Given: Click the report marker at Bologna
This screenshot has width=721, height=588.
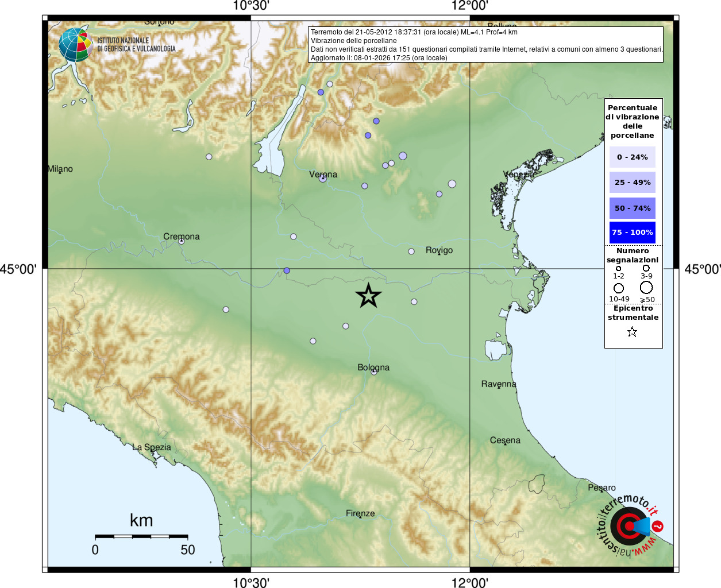Looking at the screenshot, I should tap(373, 372).
